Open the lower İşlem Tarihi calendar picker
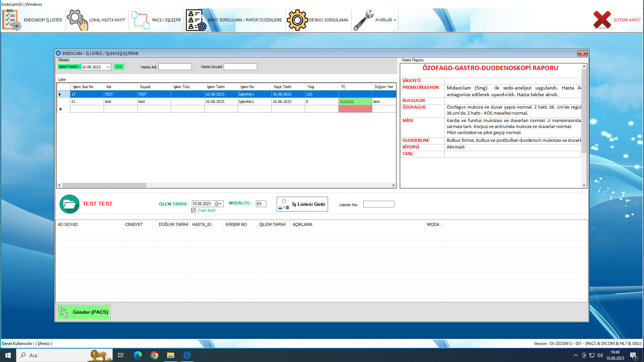Screen dimensions: 644x362 point(217,204)
